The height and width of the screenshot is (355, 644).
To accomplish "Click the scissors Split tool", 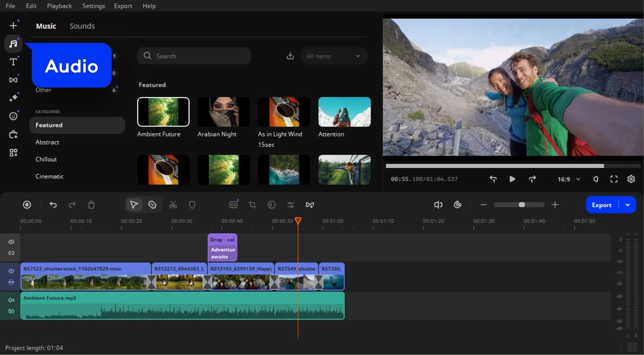I will 173,205.
